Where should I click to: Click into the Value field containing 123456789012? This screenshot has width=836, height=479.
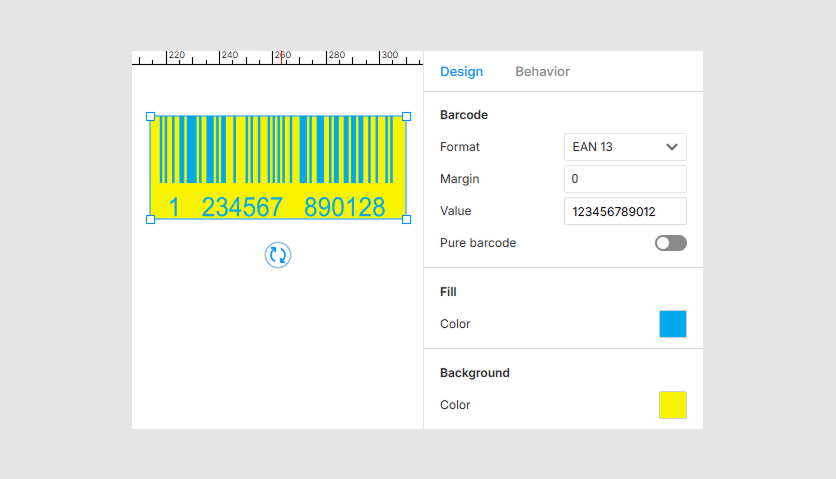pos(625,211)
